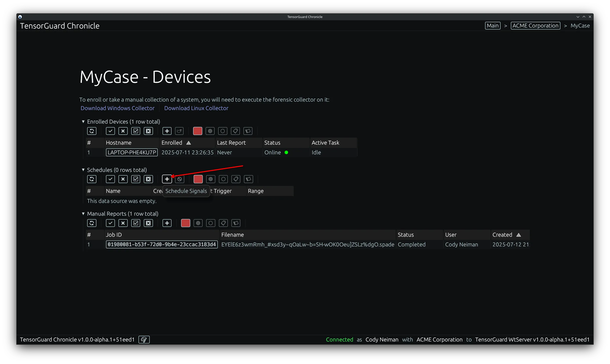Refresh the Schedules table
The image size is (610, 364).
(92, 179)
